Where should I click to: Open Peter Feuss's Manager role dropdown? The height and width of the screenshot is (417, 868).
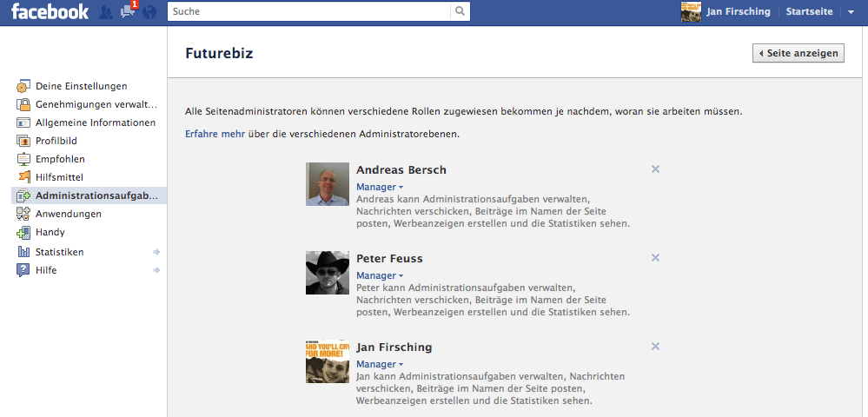380,275
